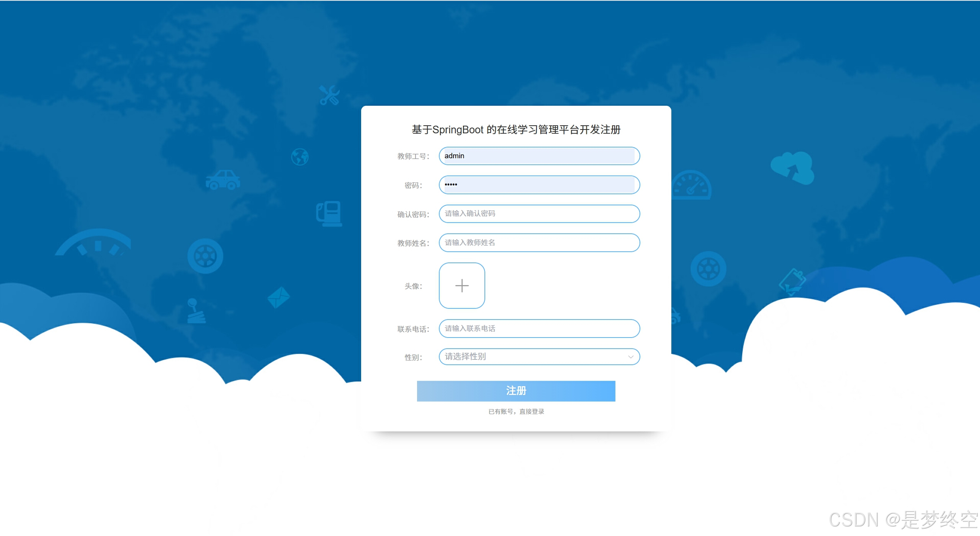Click the cloud upload background icon
This screenshot has height=536, width=980.
click(792, 169)
